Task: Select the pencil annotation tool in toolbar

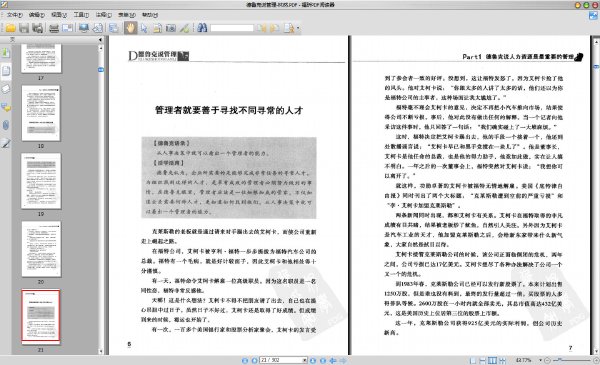Action: click(184, 28)
